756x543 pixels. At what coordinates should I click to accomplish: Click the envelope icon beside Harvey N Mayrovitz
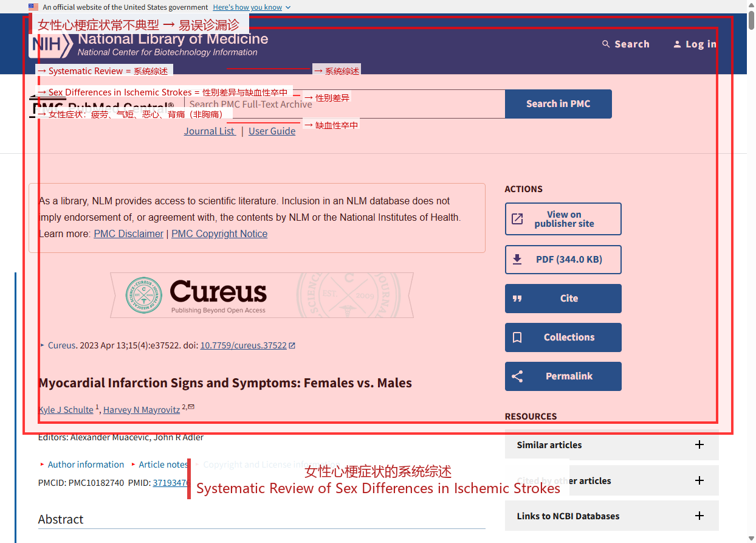pos(191,407)
